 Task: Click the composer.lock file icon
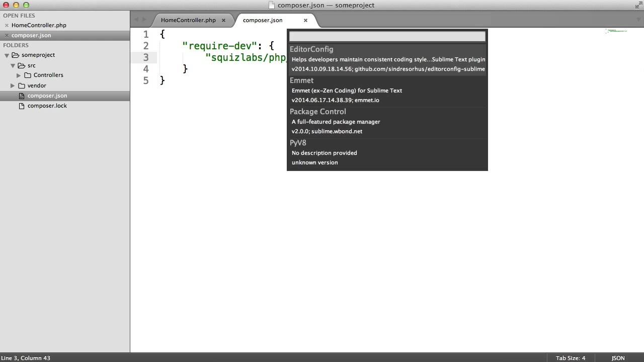click(x=22, y=106)
